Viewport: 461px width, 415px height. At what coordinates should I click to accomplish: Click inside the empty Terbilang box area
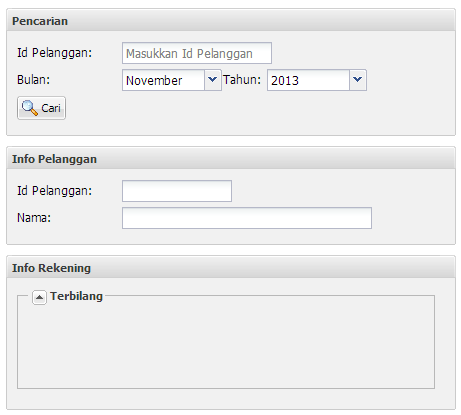(226, 345)
